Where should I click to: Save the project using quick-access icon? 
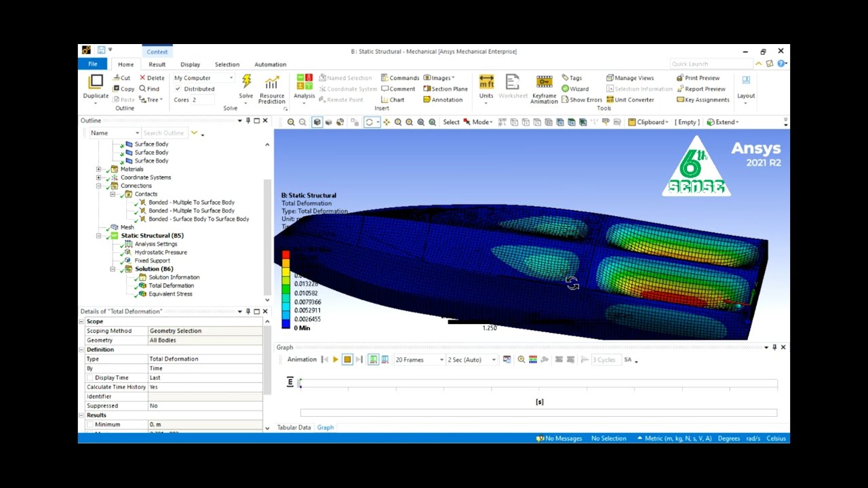pos(101,50)
